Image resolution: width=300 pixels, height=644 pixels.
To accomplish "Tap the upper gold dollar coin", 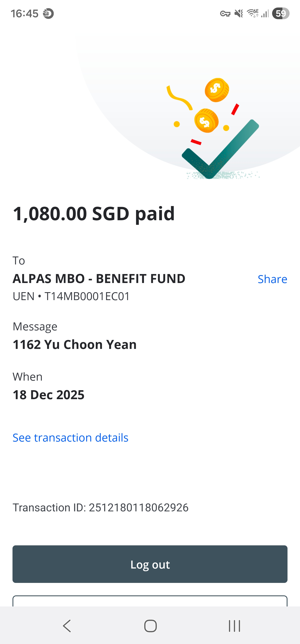I will pos(217,90).
